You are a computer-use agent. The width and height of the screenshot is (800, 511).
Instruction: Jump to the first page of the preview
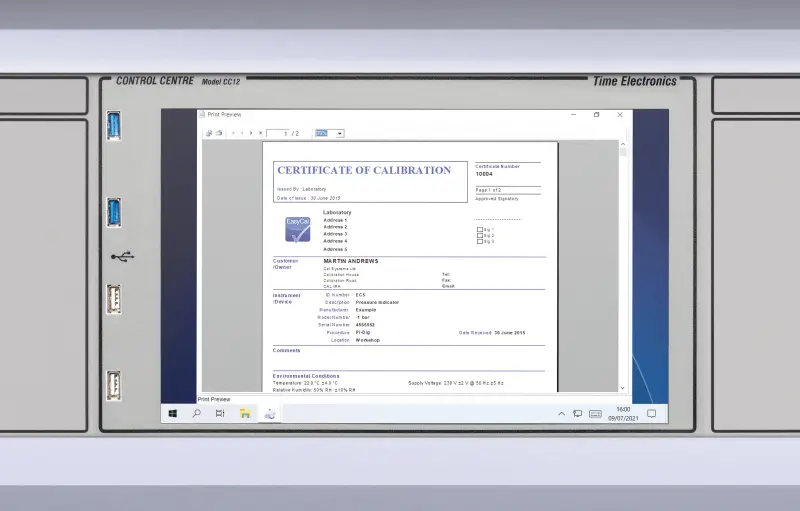pyautogui.click(x=233, y=133)
